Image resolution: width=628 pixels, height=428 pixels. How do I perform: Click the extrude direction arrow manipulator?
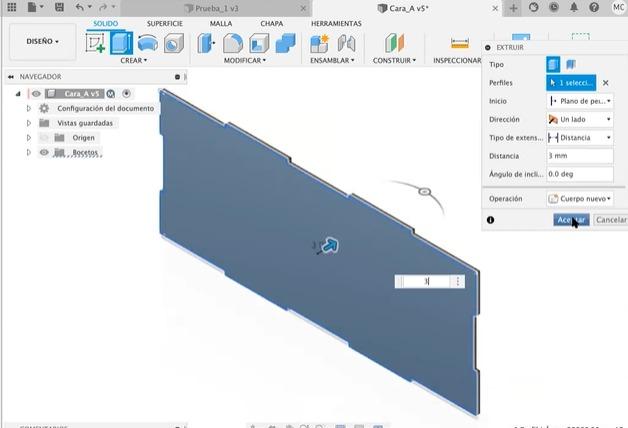pyautogui.click(x=331, y=245)
